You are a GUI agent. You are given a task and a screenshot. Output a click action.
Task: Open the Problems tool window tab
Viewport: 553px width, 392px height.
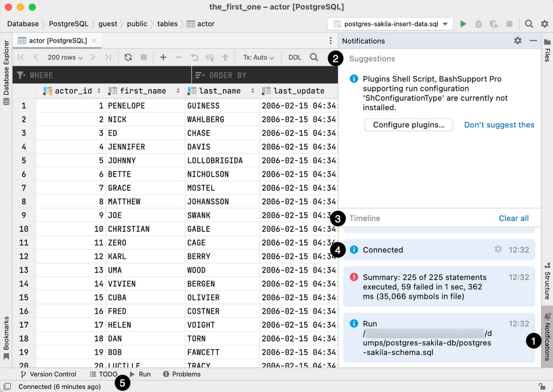click(182, 374)
